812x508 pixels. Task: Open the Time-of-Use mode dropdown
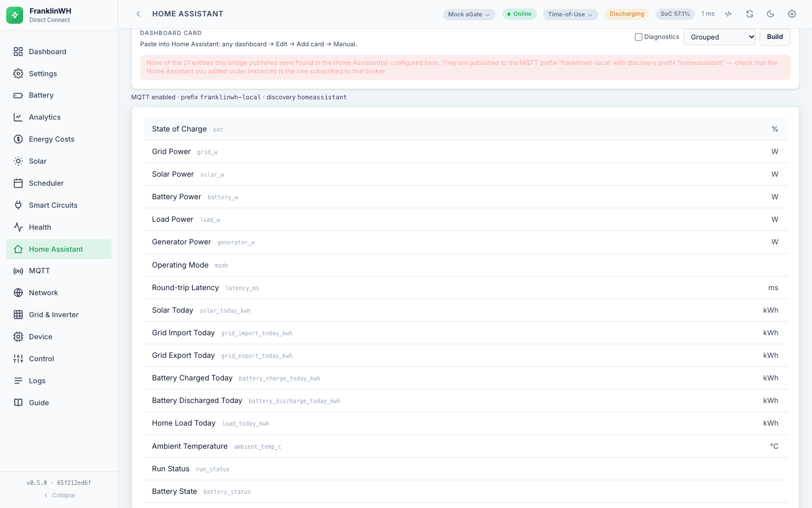point(571,15)
